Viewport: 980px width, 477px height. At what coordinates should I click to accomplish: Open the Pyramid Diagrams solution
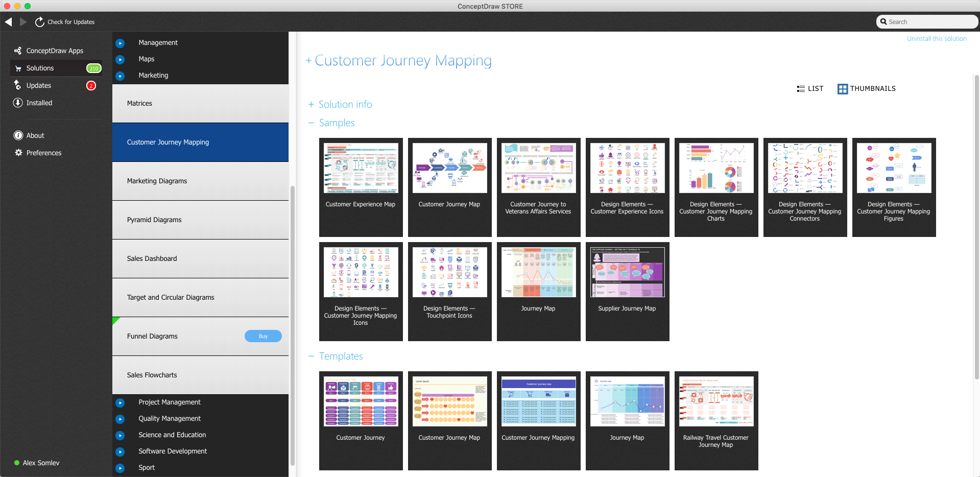click(x=200, y=220)
